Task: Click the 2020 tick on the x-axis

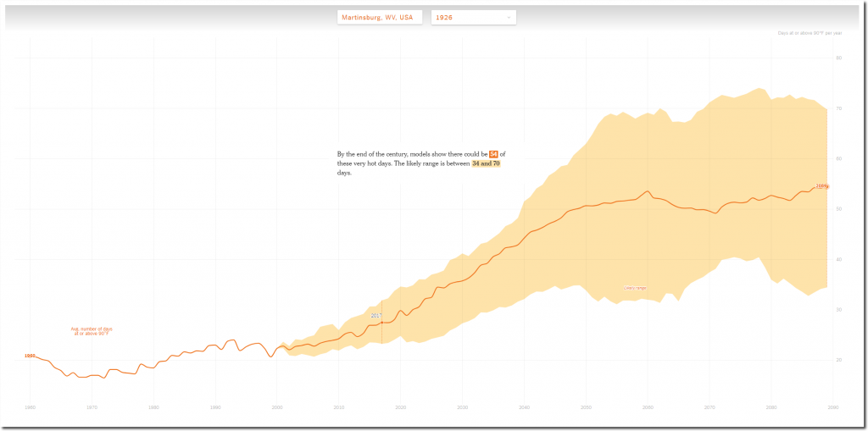Action: (401, 407)
